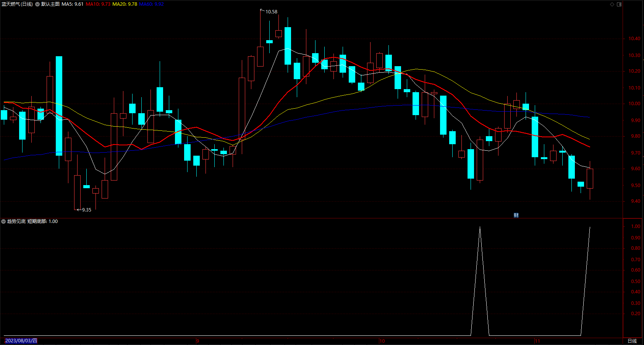Click the red MA10: 9.73 indicator value
Image resolution: width=644 pixels, height=345 pixels.
pos(98,4)
